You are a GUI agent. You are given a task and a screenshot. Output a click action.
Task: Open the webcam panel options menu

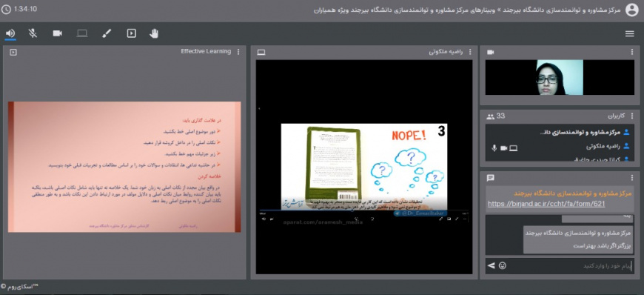click(632, 52)
